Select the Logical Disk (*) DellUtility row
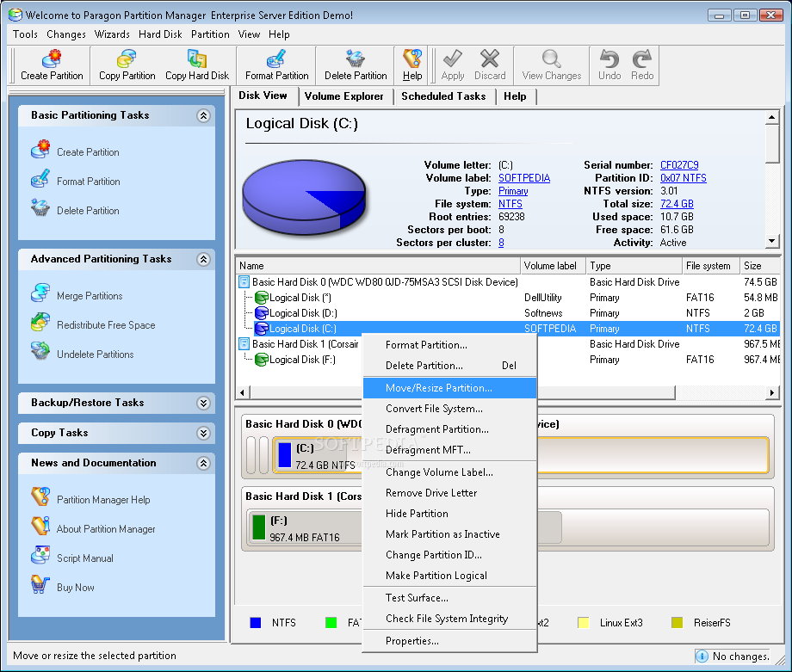 point(508,298)
